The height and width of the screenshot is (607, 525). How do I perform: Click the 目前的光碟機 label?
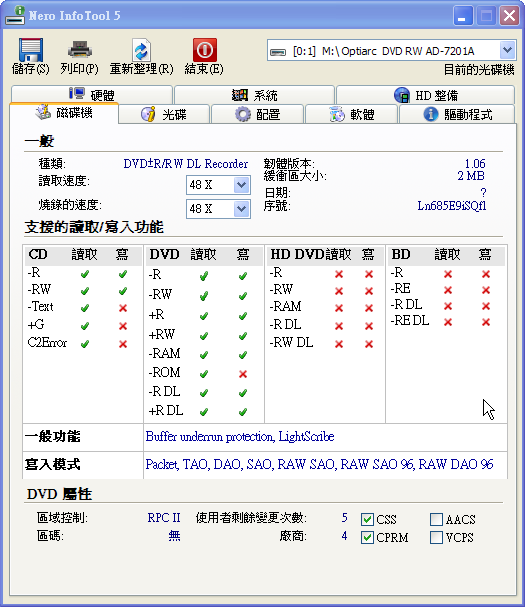pos(479,70)
